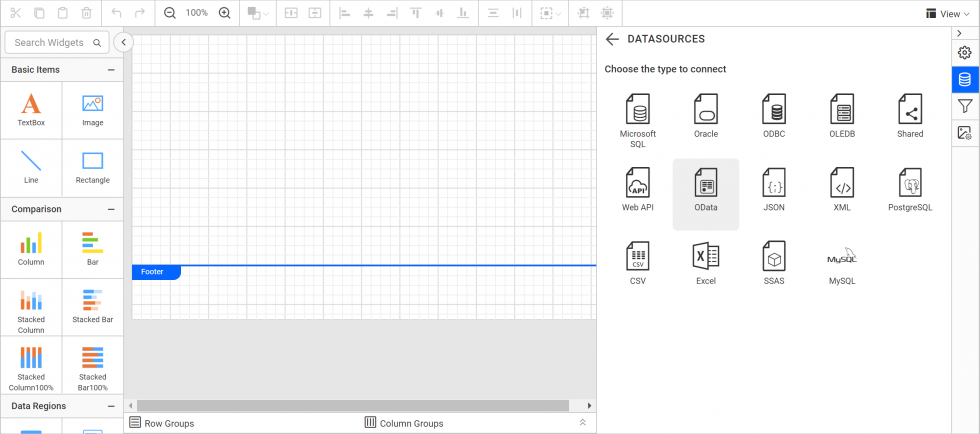Click the Redo arrow
Viewport: 980px width, 434px height.
click(x=140, y=13)
